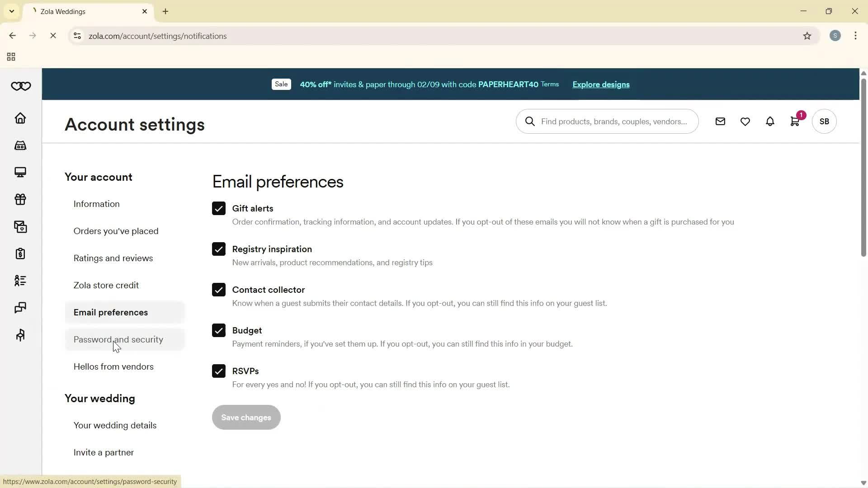Open the shopping cart with badge
The height and width of the screenshot is (488, 868).
795,121
